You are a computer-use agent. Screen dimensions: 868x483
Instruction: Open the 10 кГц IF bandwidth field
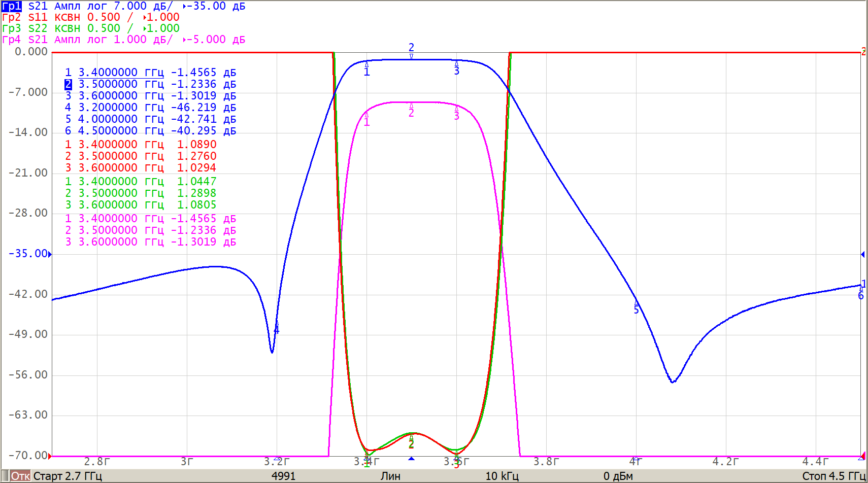(x=502, y=476)
